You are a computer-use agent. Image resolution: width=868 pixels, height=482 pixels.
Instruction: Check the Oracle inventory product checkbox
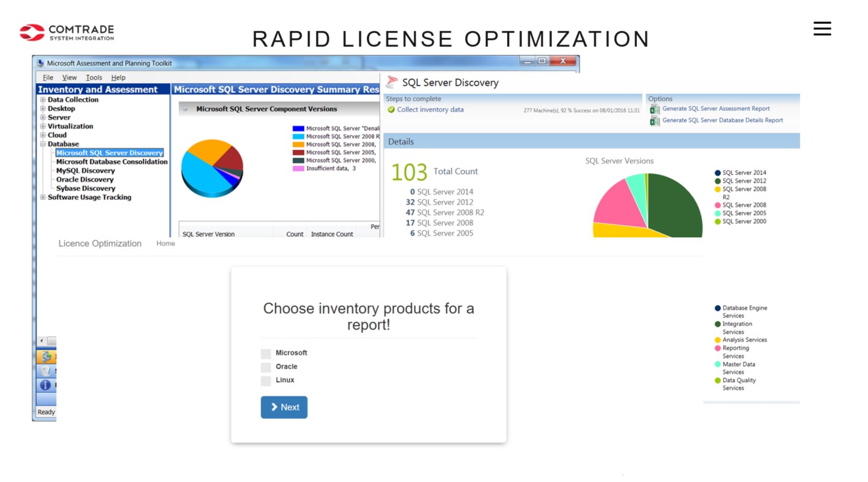click(266, 367)
